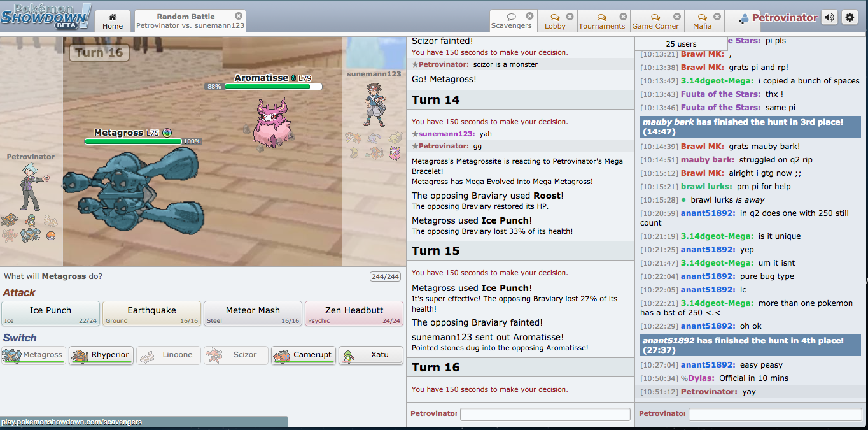Close the Tournaments tab
The height and width of the screenshot is (430, 868).
pos(623,17)
